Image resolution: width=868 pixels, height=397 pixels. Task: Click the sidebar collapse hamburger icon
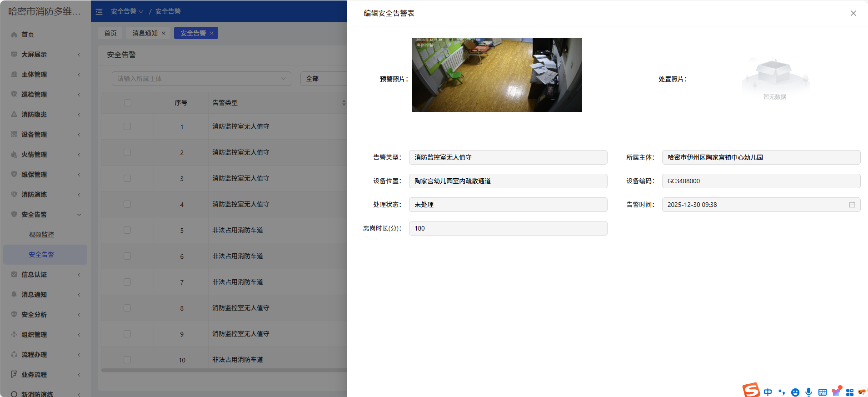coord(99,12)
